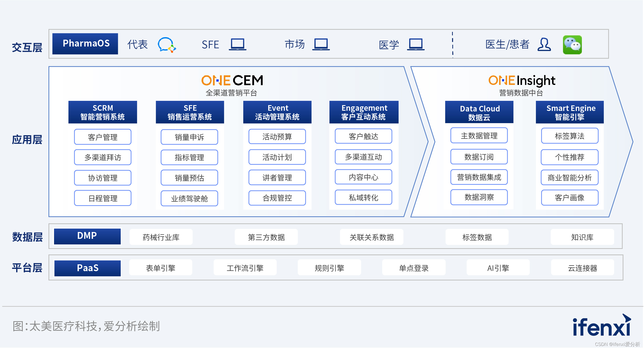The image size is (644, 349).
Task: Click the 活动计划 box
Action: (277, 157)
